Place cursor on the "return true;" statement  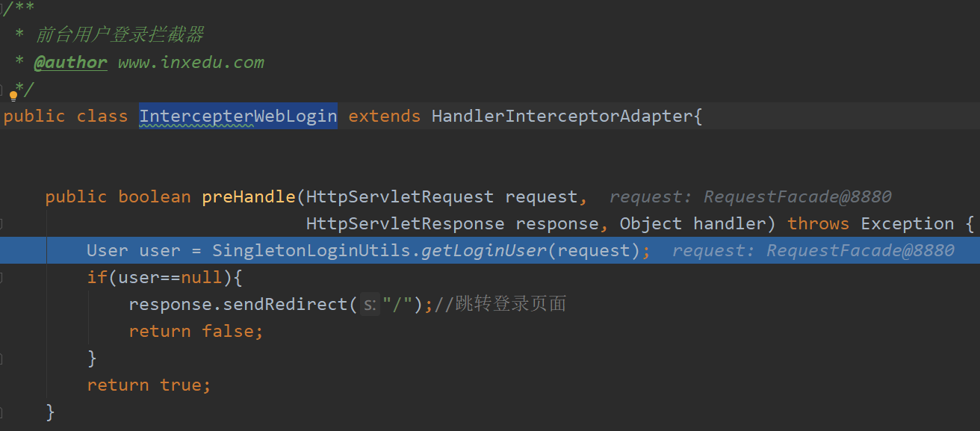point(149,385)
